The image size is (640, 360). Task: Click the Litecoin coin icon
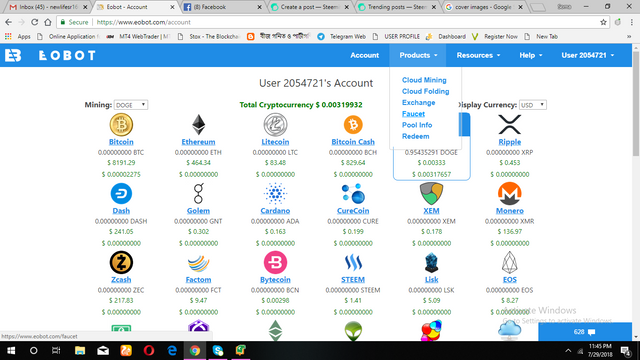pos(275,124)
